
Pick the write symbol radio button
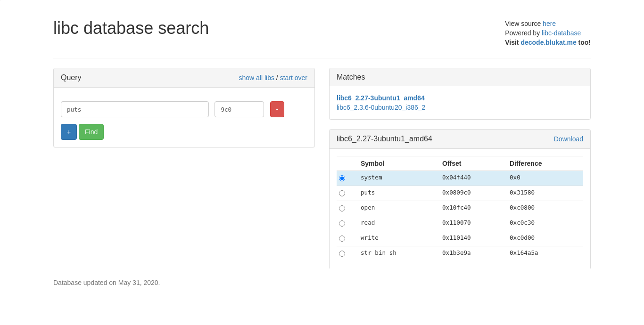pyautogui.click(x=342, y=239)
